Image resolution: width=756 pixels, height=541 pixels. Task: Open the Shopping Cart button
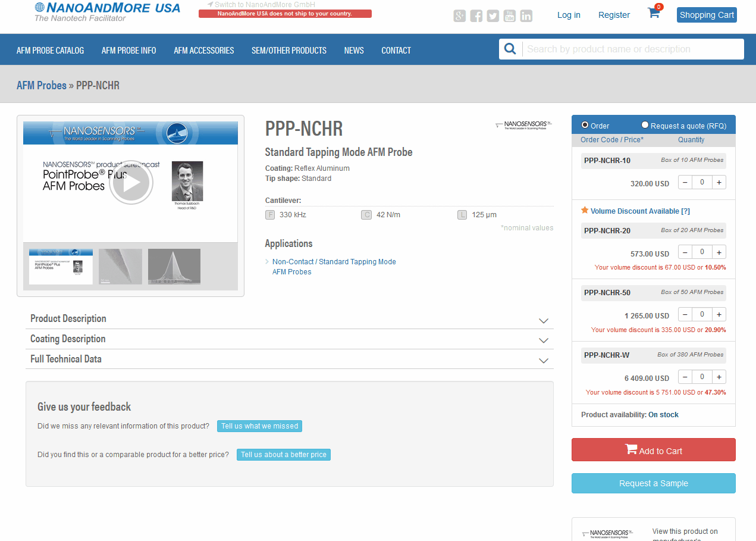tap(707, 15)
